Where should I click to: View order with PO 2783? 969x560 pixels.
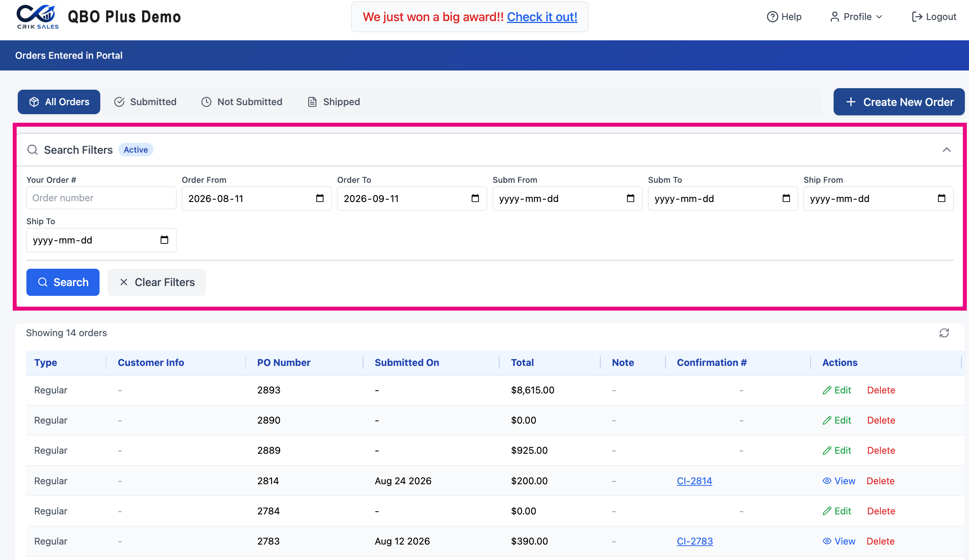tap(839, 541)
